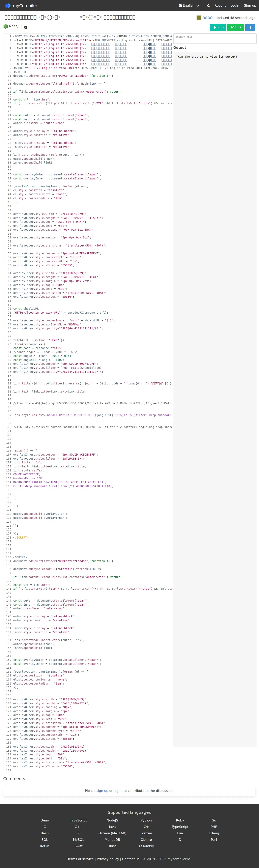Click line 128 closing /SCRIPT tag
259x868 pixels.
(x=21, y=538)
